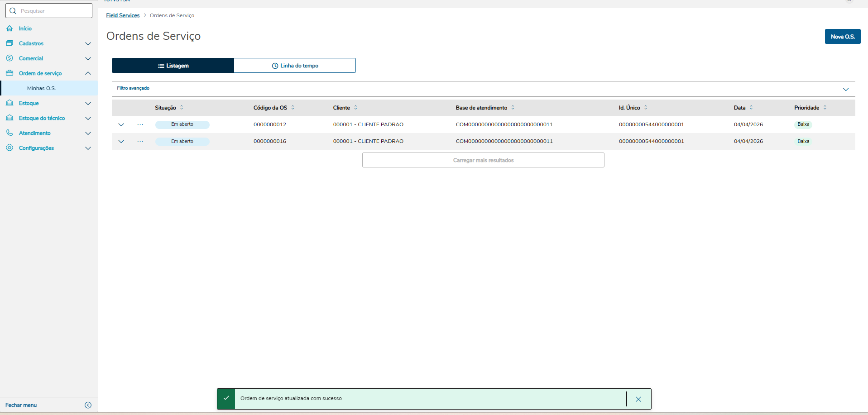Create a new order with Nova O.S.
The height and width of the screenshot is (415, 868).
click(x=843, y=37)
